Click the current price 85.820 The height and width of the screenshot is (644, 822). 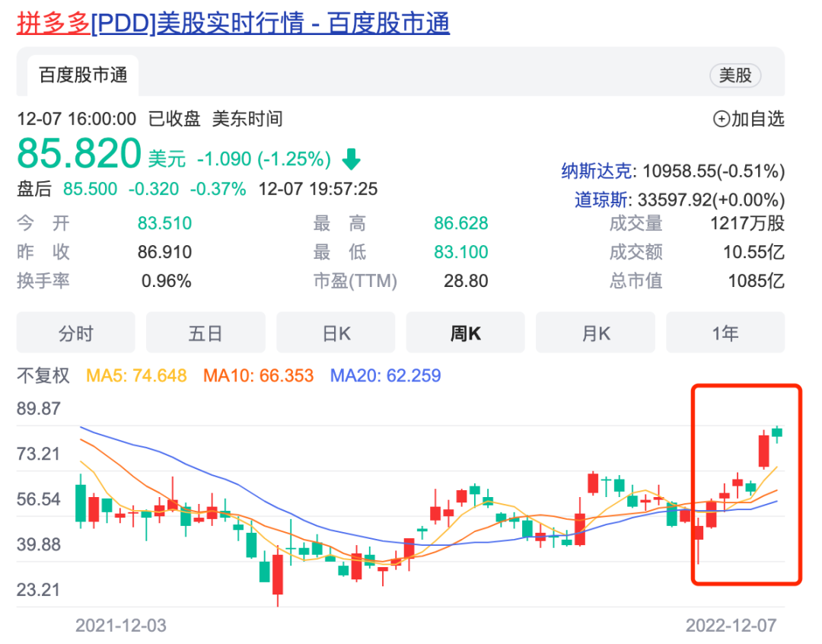click(x=79, y=154)
